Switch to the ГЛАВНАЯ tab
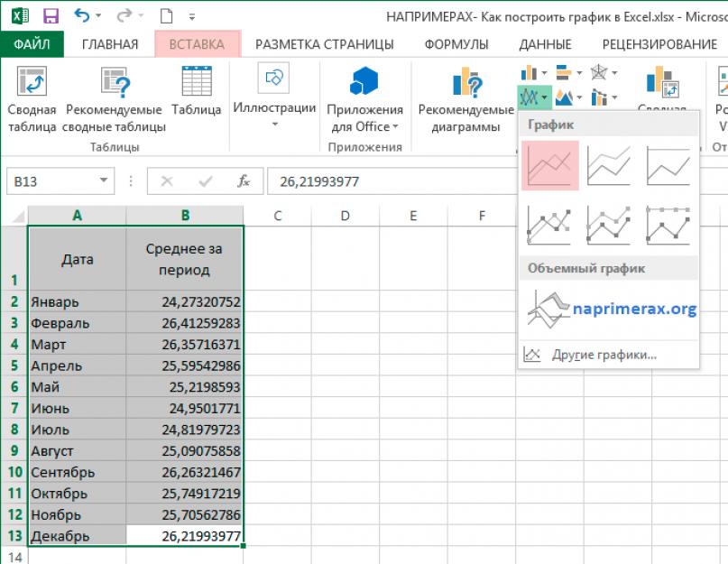This screenshot has height=564, width=728. (x=110, y=44)
